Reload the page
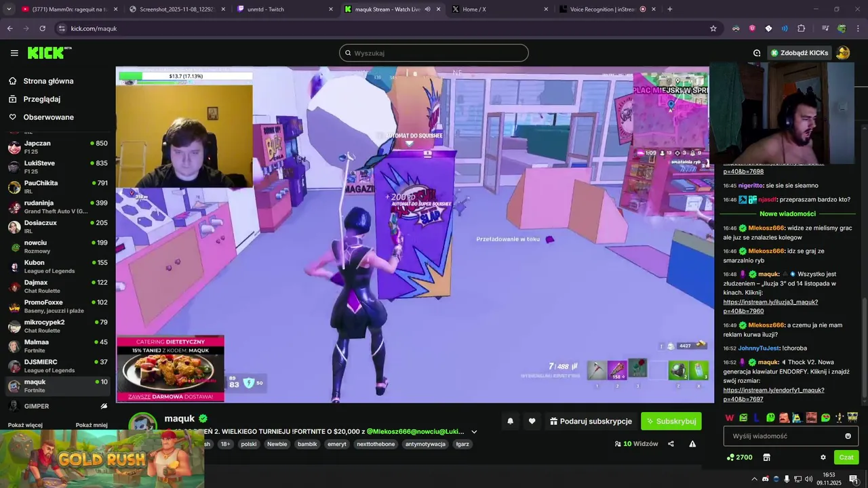 tap(43, 28)
